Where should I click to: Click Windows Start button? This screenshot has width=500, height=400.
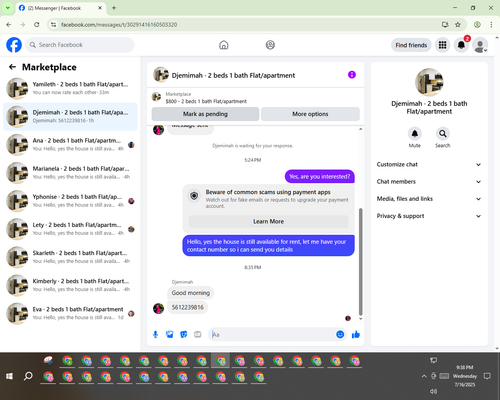pos(9,376)
